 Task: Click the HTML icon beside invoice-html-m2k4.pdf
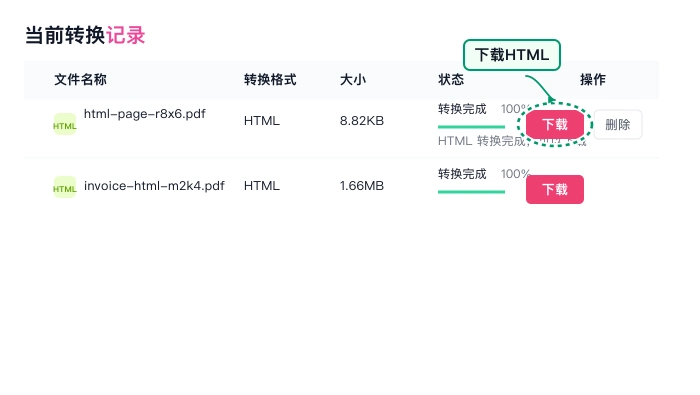65,187
